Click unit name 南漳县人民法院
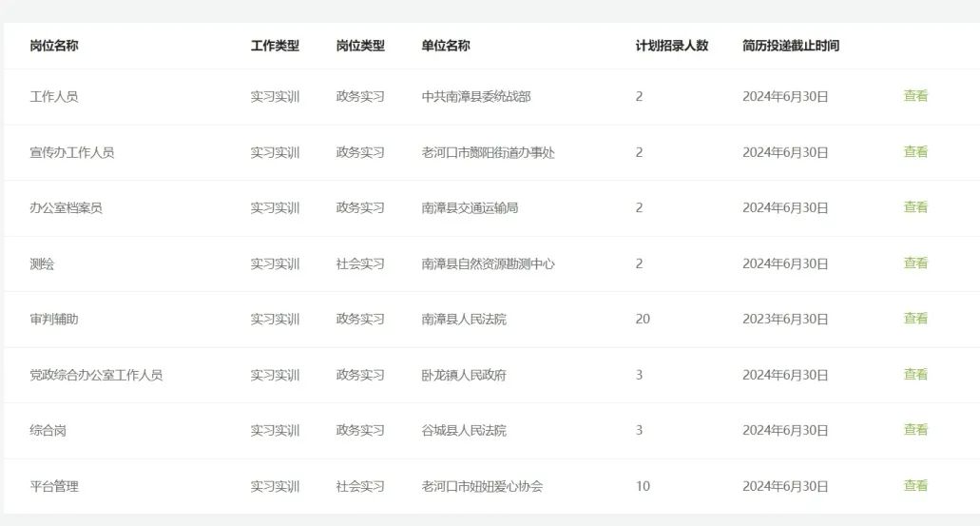The height and width of the screenshot is (526, 980). pyautogui.click(x=464, y=319)
